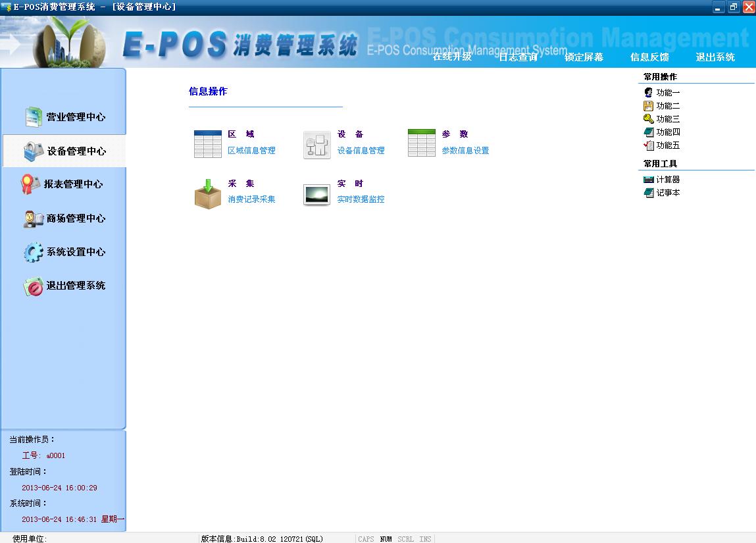Image resolution: width=756 pixels, height=543 pixels.
Task: Open 日志查询 from header menu
Action: click(x=518, y=57)
